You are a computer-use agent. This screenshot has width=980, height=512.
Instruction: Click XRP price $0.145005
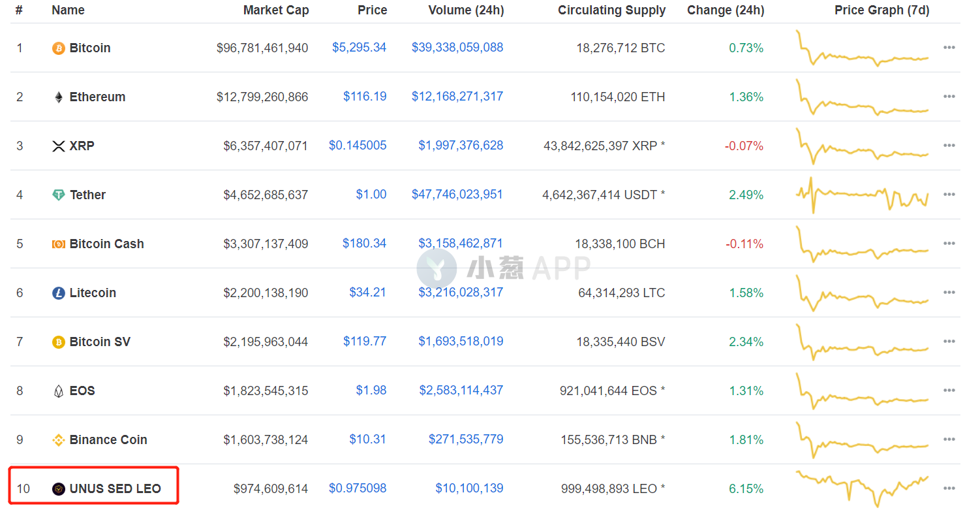[358, 146]
